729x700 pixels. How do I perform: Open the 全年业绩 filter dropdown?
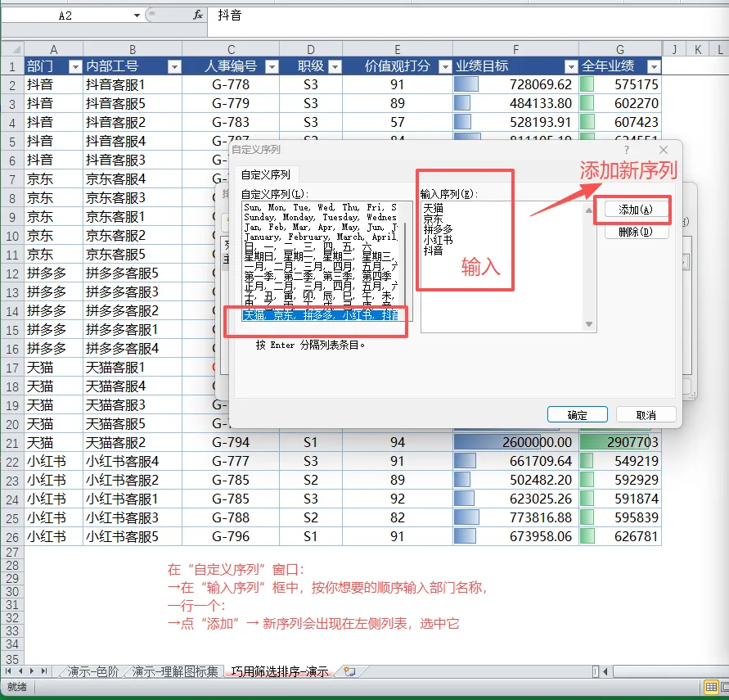(x=654, y=67)
